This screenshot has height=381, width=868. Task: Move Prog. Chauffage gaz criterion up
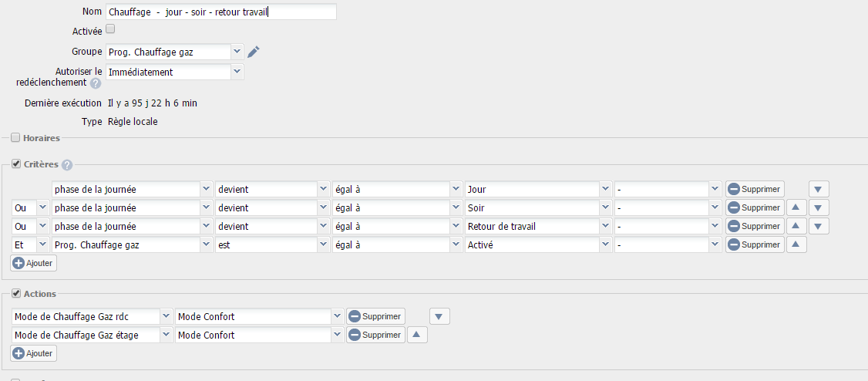(796, 244)
